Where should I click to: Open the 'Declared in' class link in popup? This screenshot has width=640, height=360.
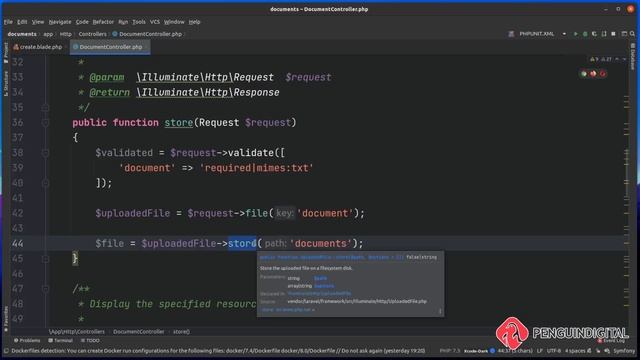pyautogui.click(x=319, y=293)
